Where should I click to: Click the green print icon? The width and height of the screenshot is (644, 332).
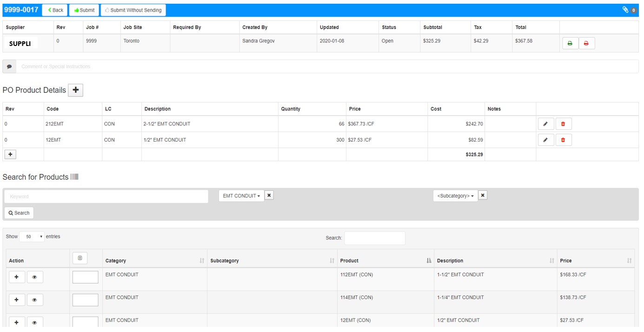click(x=570, y=43)
